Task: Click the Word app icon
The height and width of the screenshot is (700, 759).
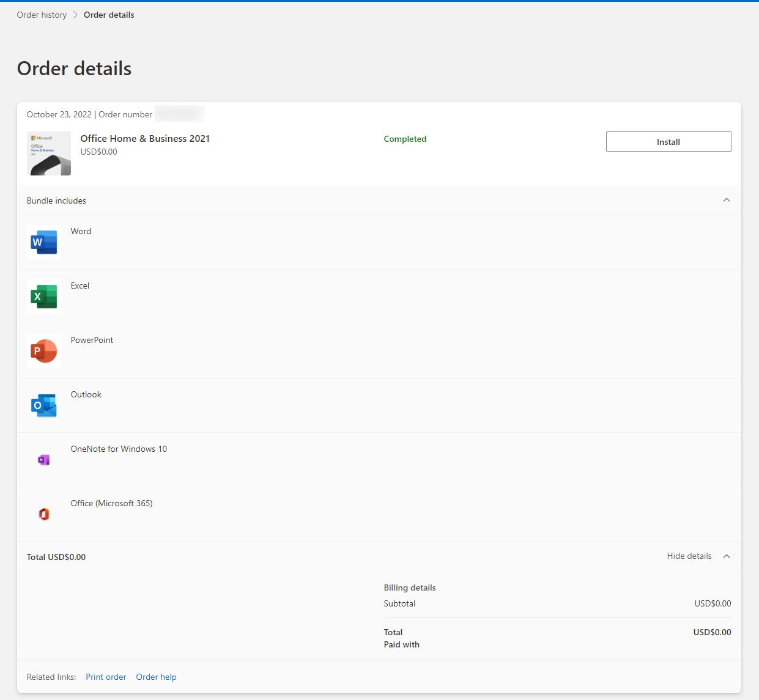Action: click(x=44, y=242)
